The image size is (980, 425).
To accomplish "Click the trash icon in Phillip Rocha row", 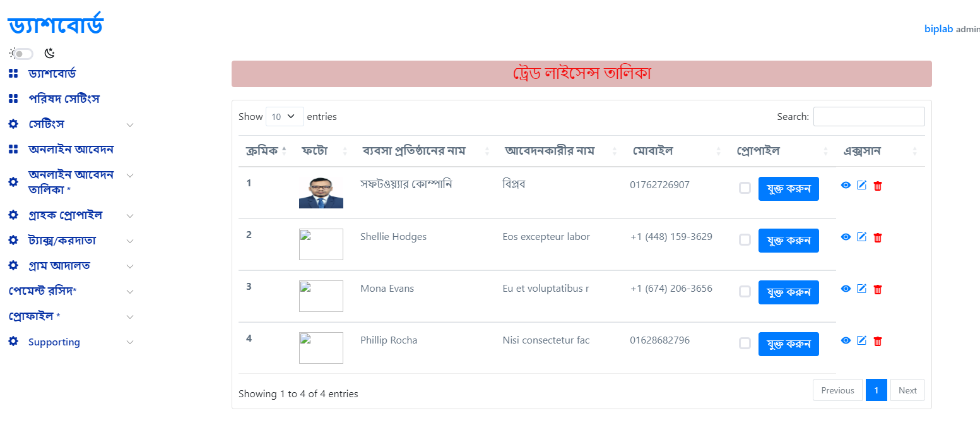I will click(877, 341).
